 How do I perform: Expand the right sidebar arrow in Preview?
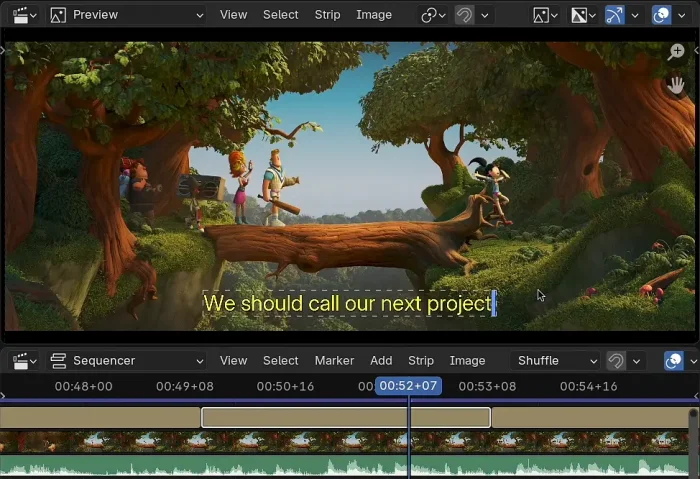point(697,50)
